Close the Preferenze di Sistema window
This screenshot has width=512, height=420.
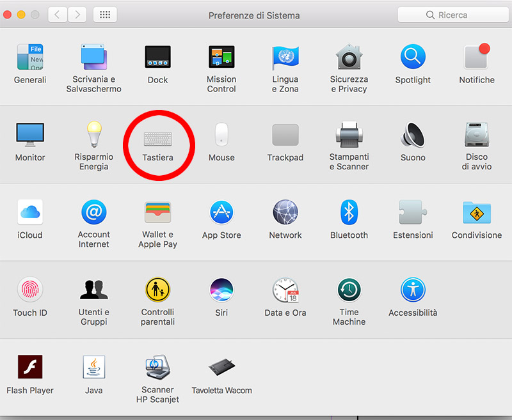click(7, 15)
